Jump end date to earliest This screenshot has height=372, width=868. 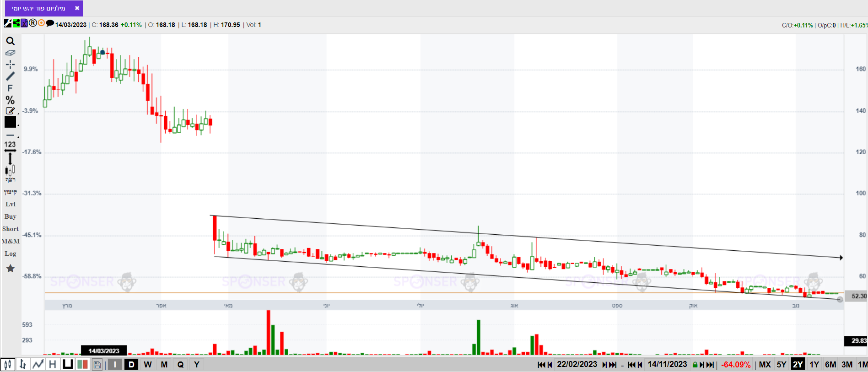(x=631, y=365)
